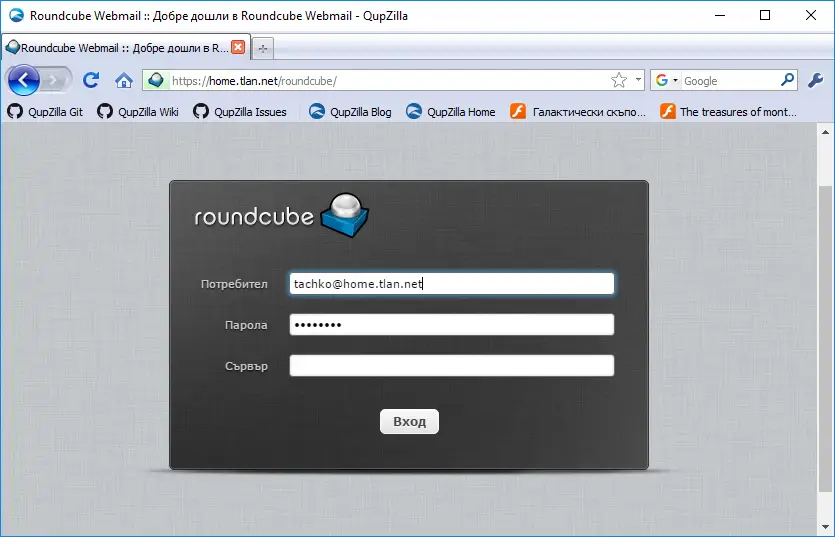Expand the address bar history dropdown arrow

[638, 80]
